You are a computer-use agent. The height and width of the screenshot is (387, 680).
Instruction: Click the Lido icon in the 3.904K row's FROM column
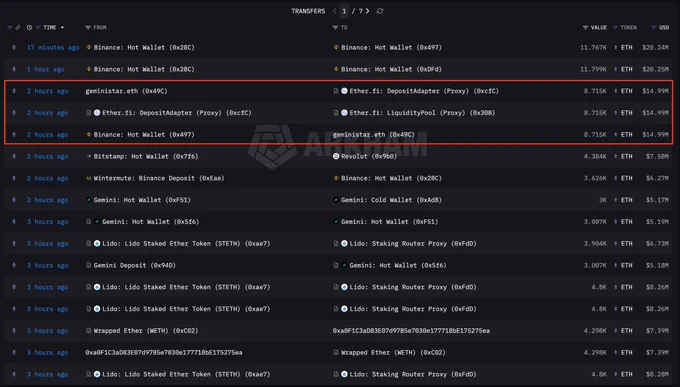[x=97, y=243]
